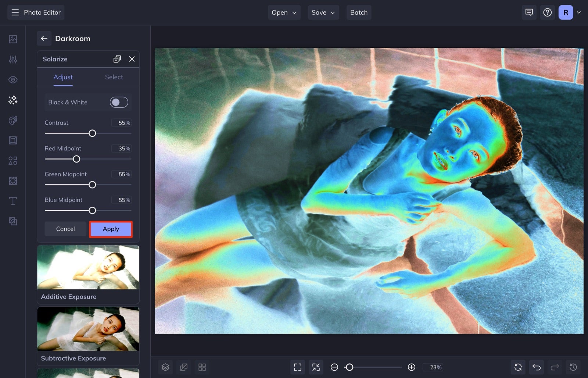Viewport: 588px width, 378px height.
Task: Open the Open dropdown menu
Action: pyautogui.click(x=284, y=12)
